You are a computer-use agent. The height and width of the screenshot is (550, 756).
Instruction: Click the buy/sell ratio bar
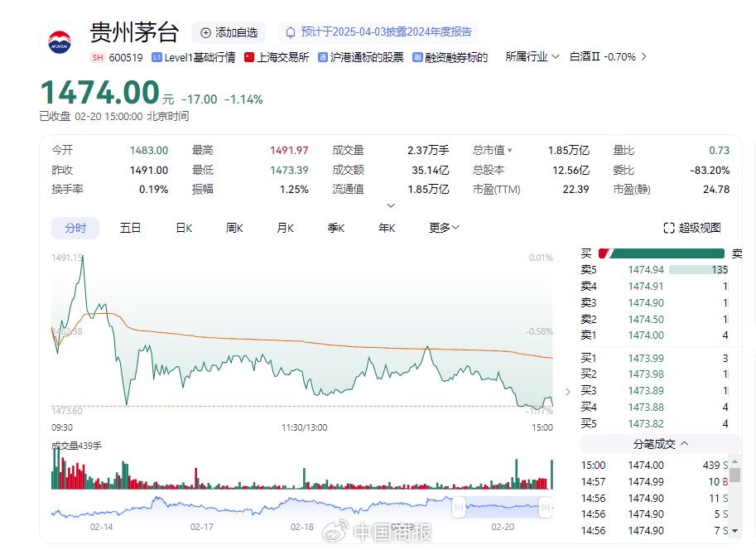tap(662, 253)
